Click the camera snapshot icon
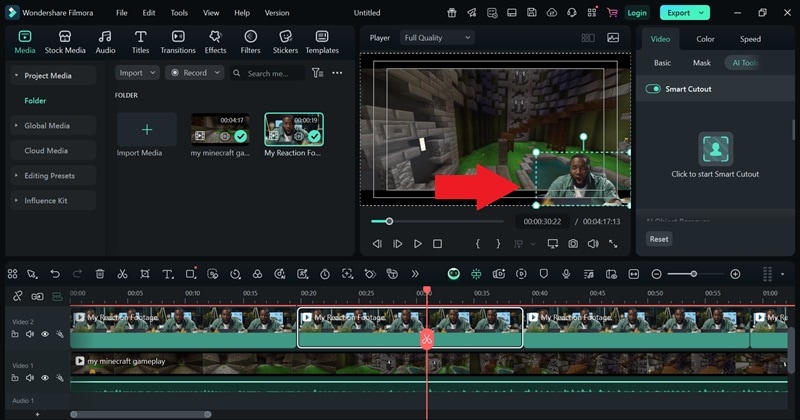Viewport: 800px width, 420px height. (573, 244)
